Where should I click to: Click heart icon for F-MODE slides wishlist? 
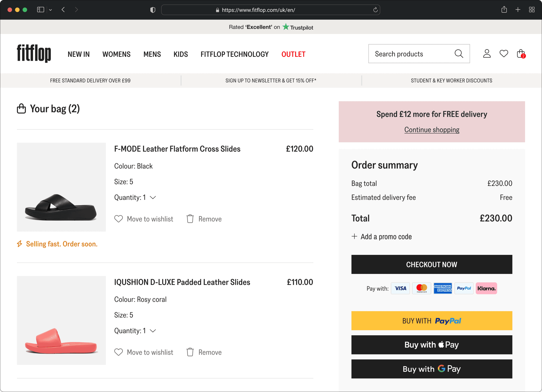tap(119, 219)
